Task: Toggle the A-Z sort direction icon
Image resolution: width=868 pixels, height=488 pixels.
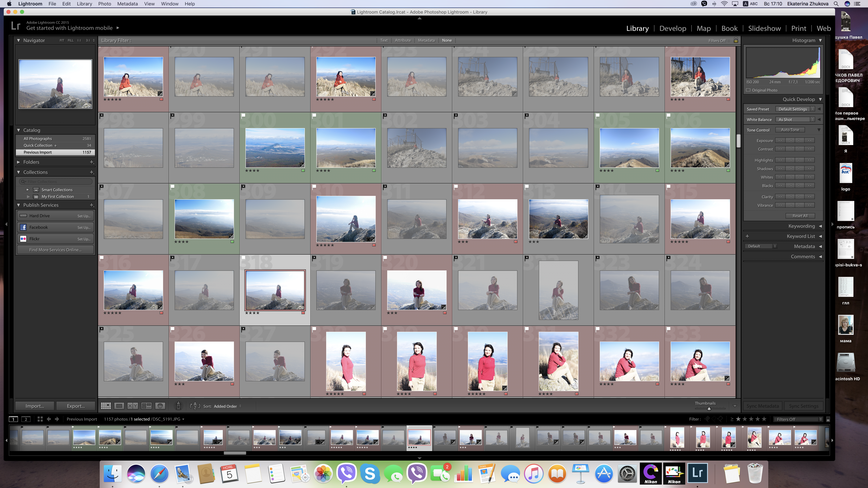Action: [195, 406]
